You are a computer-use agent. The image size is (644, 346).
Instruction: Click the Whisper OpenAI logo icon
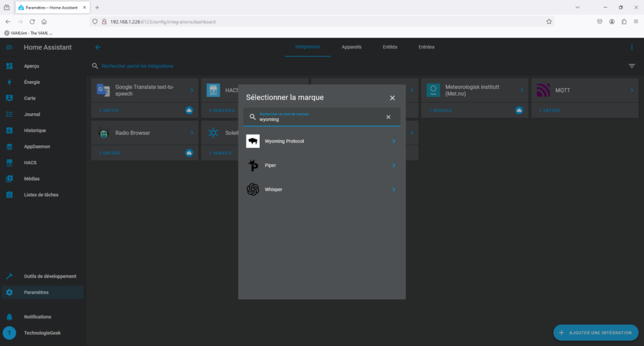click(x=253, y=189)
